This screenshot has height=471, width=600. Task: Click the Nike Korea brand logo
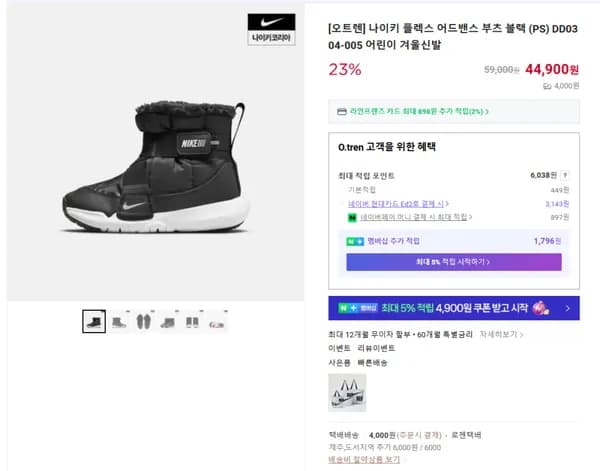(x=271, y=31)
